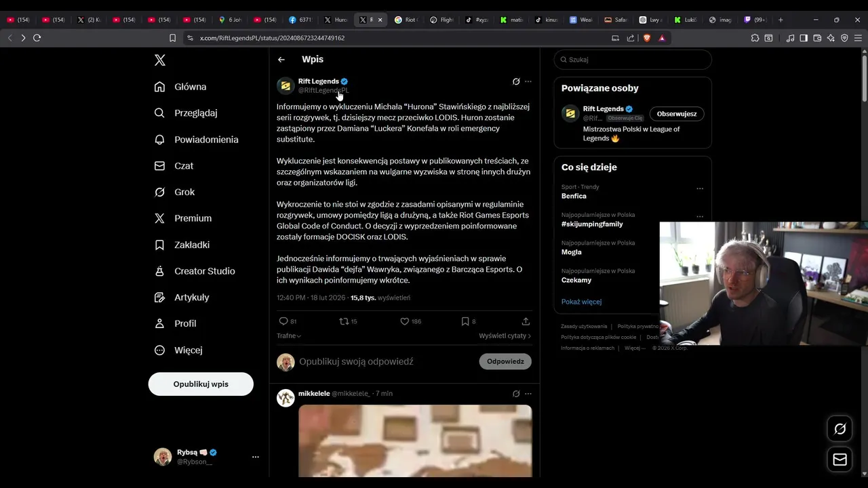
Task: Toggle browser sidebar panel
Action: tap(804, 38)
